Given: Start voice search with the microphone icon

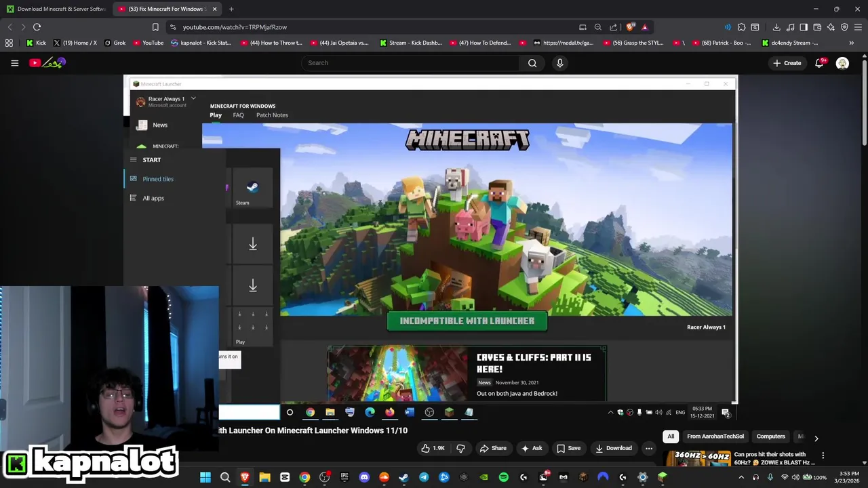Looking at the screenshot, I should pos(559,63).
